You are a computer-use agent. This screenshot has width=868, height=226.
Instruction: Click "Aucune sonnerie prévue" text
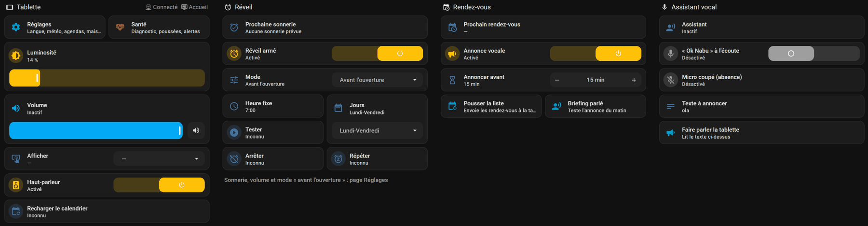273,31
